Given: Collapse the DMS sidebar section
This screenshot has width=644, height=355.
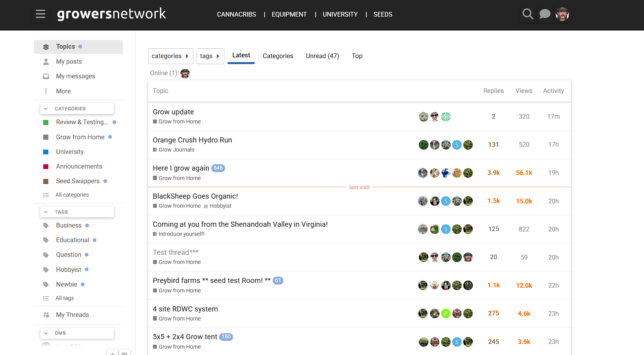Looking at the screenshot, I should 46,333.
